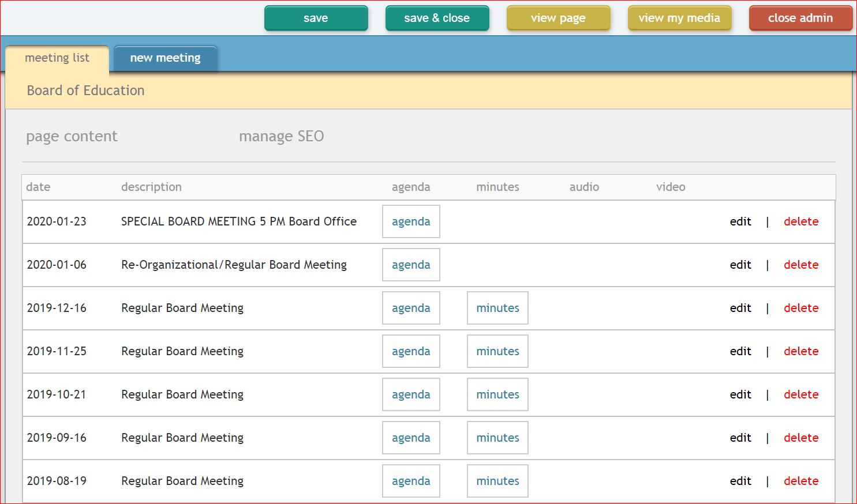Screen dimensions: 857x504
Task: Click Regular Board Meeting text in 2019-11-25 row
Action: point(182,351)
